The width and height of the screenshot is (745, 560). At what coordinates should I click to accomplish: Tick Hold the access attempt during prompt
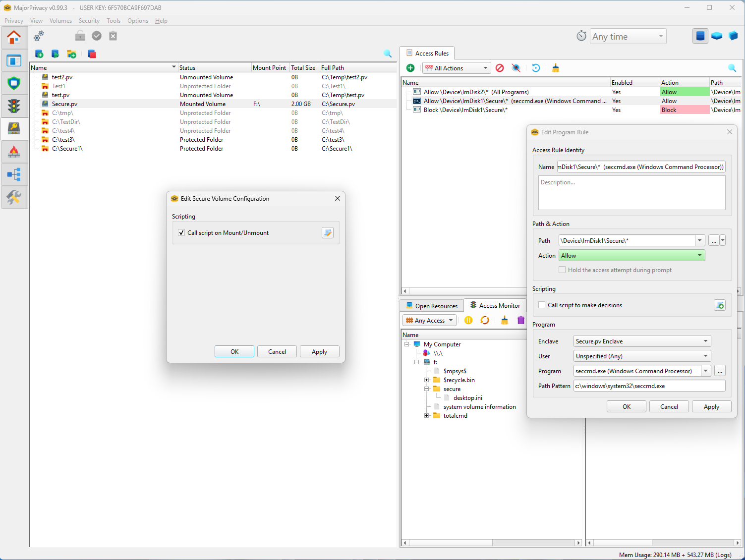562,270
